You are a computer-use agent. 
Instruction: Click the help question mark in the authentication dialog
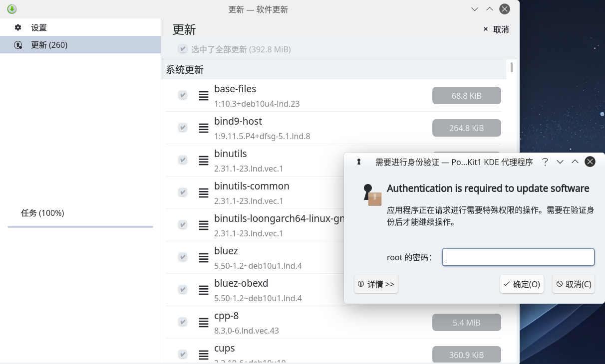(x=545, y=162)
